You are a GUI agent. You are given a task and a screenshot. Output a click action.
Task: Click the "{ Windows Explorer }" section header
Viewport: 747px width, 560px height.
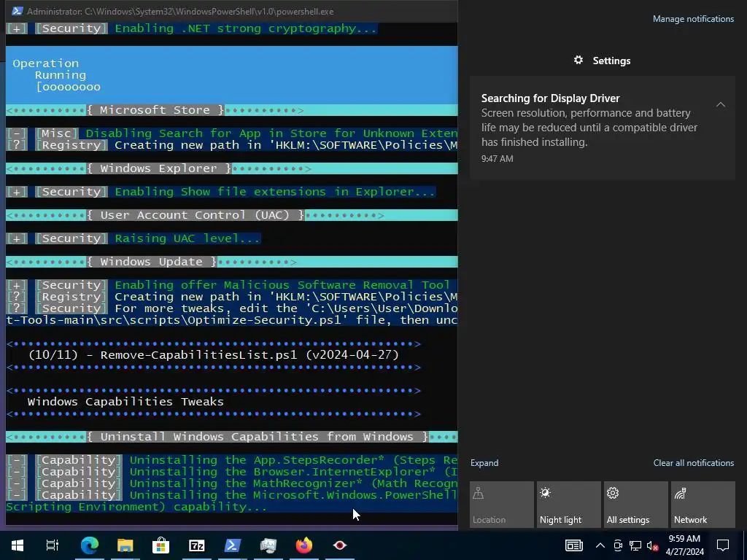pyautogui.click(x=159, y=168)
